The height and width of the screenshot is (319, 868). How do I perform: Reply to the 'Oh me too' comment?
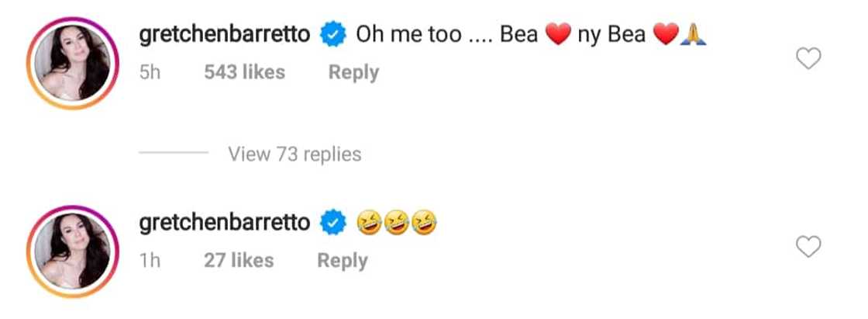[x=353, y=72]
